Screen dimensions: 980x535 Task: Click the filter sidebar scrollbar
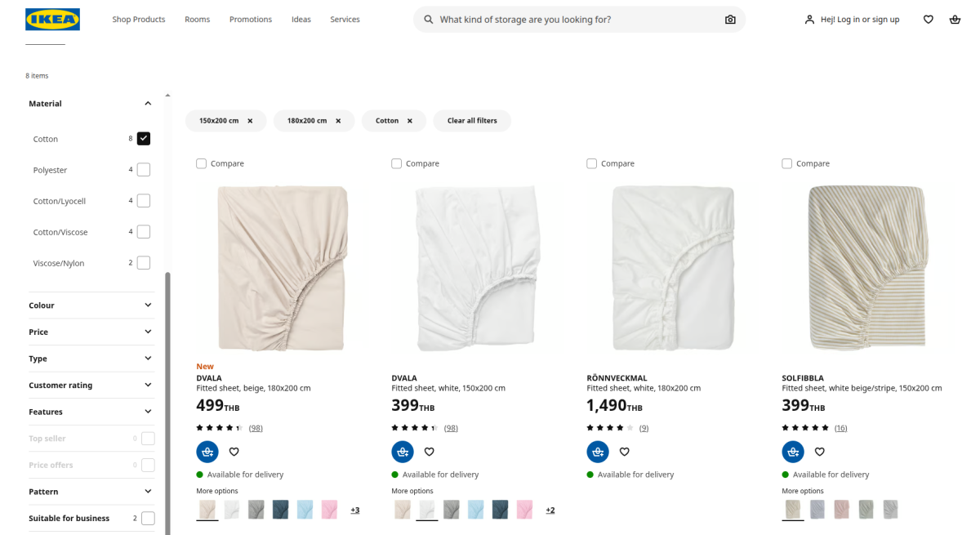(x=168, y=403)
